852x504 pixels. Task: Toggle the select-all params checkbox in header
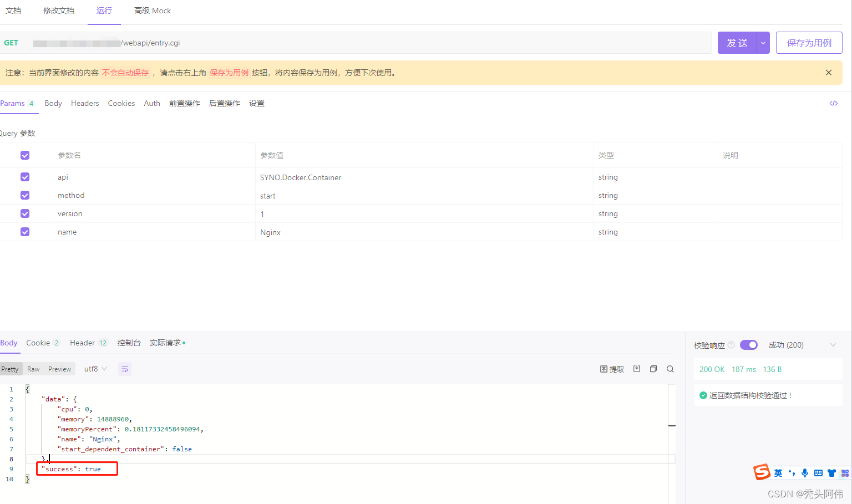[x=25, y=155]
